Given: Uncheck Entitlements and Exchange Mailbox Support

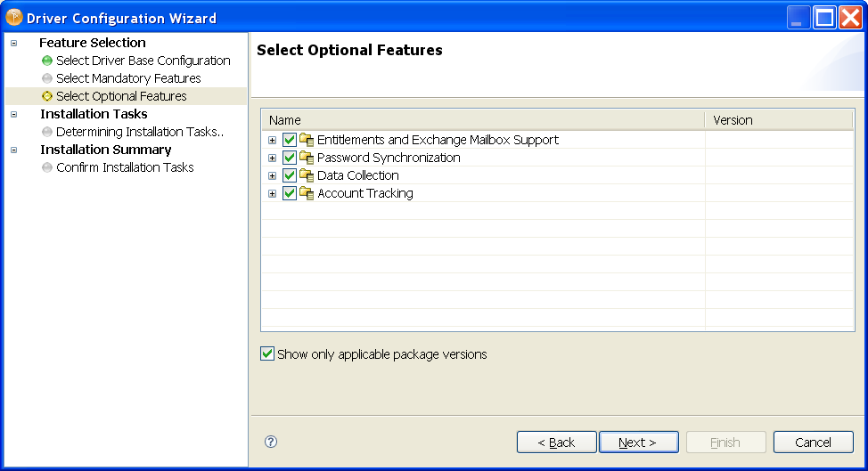Looking at the screenshot, I should pos(290,140).
